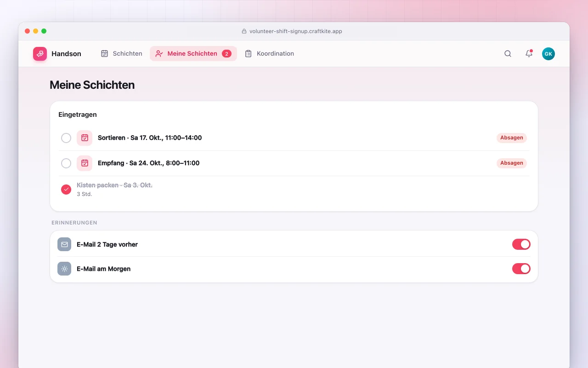Image resolution: width=588 pixels, height=368 pixels.
Task: Turn off E-Mail am Morgen reminder
Action: tap(521, 269)
